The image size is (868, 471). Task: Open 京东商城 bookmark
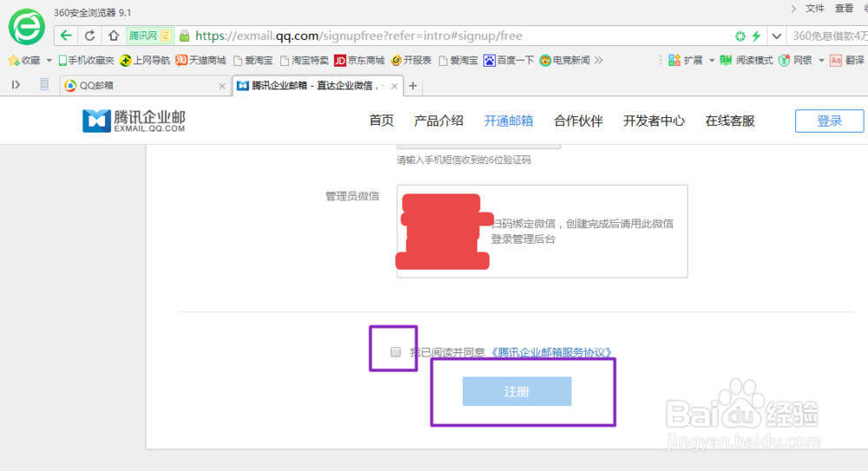(x=359, y=61)
